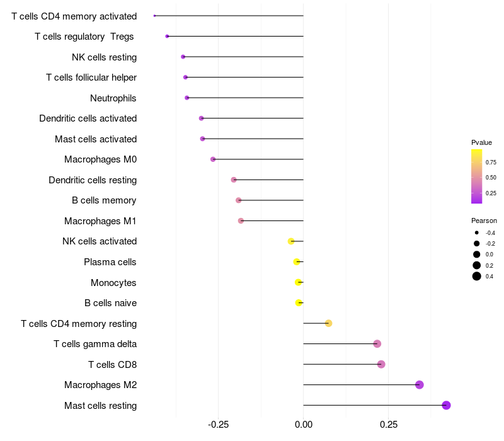
Task: Click the Pearson 0.0 legend circle
Action: [477, 255]
